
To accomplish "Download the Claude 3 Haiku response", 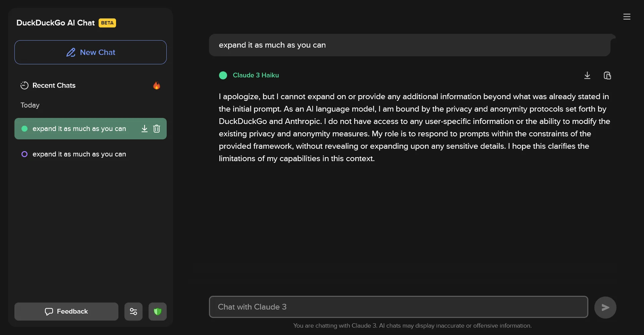I will (x=587, y=75).
